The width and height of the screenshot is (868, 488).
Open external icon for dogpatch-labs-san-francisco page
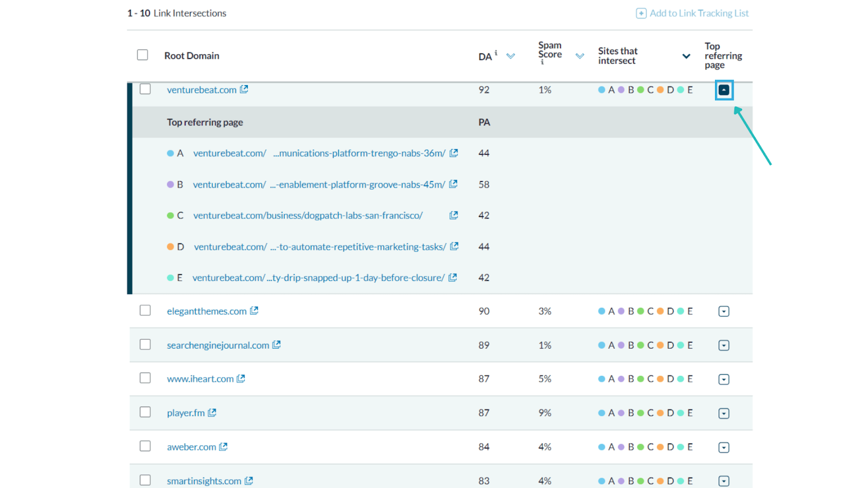click(x=454, y=215)
